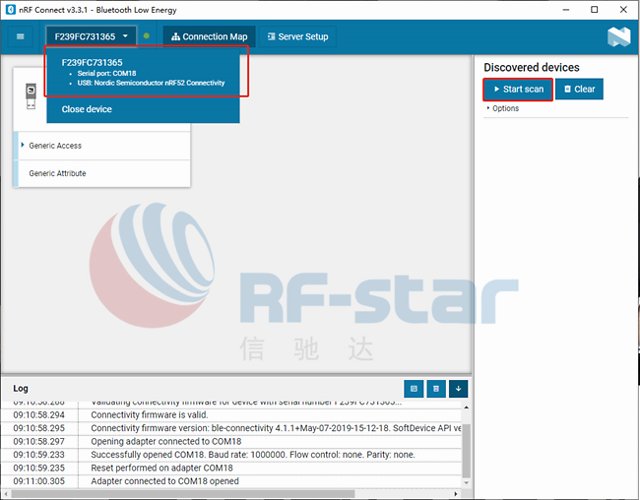Open the F239FC731365 device selector dropdown
The width and height of the screenshot is (640, 500).
pyautogui.click(x=91, y=37)
